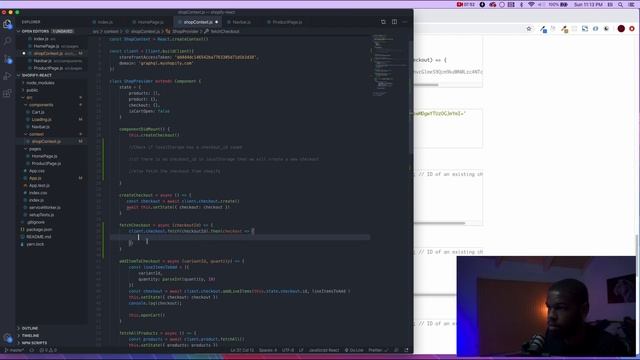The image size is (640, 360).
Task: Expand the NPM Scripts panel
Action: tap(34, 343)
